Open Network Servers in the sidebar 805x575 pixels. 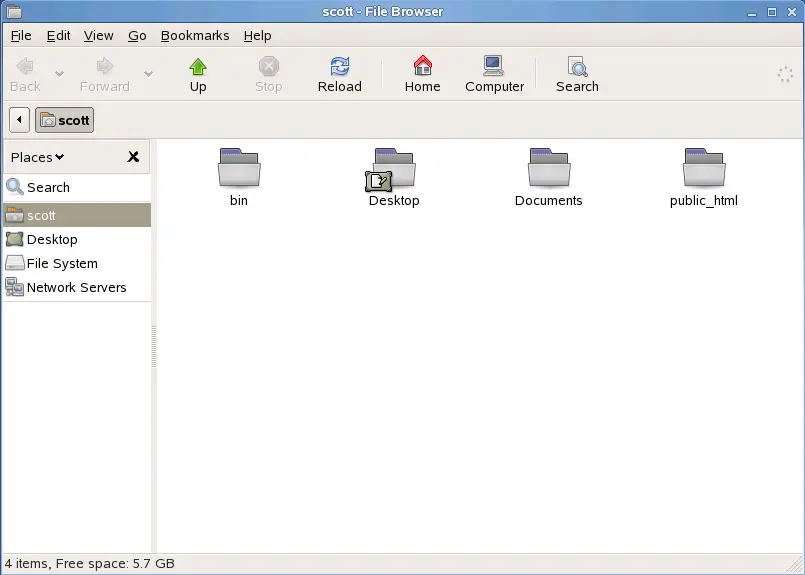click(76, 287)
